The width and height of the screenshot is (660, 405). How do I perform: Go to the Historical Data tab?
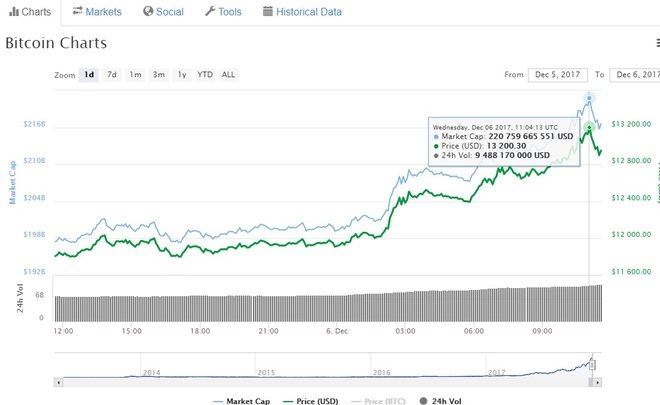click(x=301, y=12)
